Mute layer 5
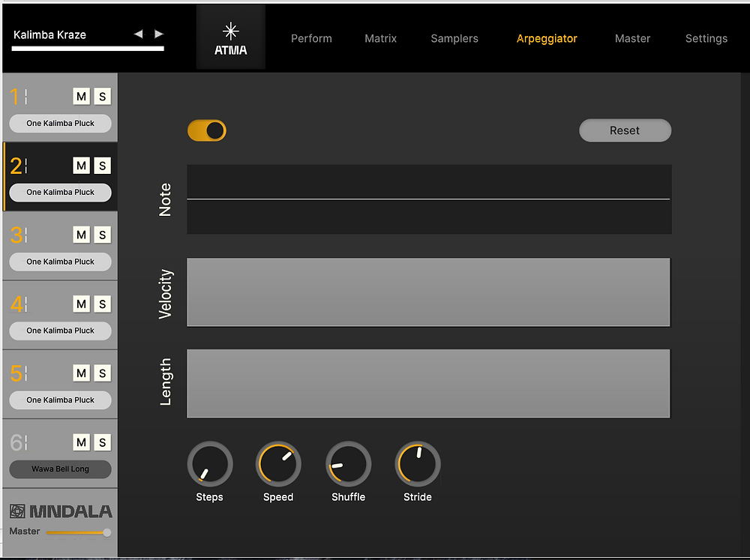Screen dimensions: 750x560 coord(81,373)
